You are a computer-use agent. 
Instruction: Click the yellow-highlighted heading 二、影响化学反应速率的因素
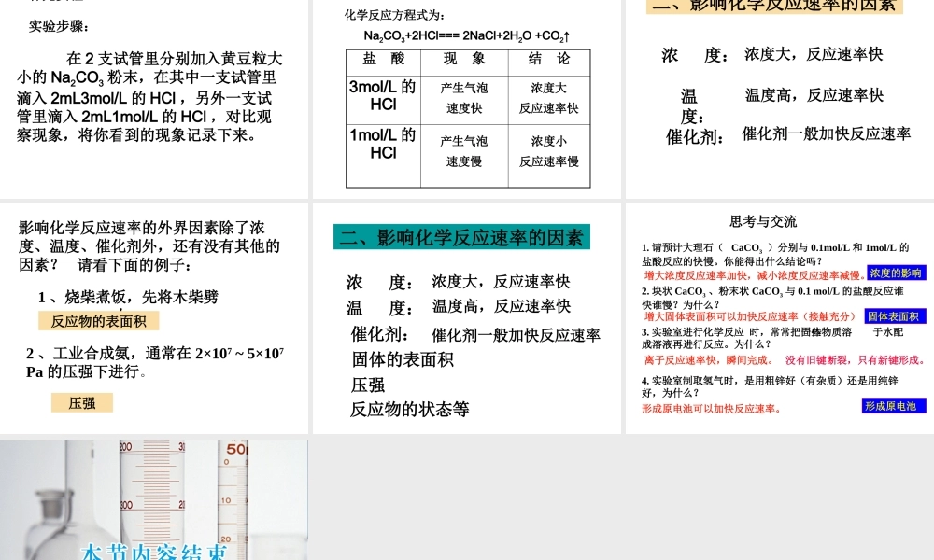coord(774,6)
